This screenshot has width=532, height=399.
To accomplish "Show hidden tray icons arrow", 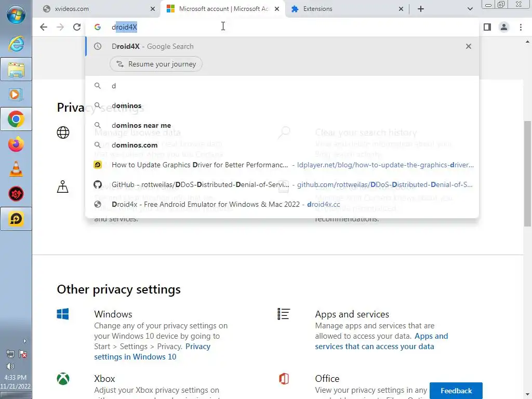I will [24, 341].
